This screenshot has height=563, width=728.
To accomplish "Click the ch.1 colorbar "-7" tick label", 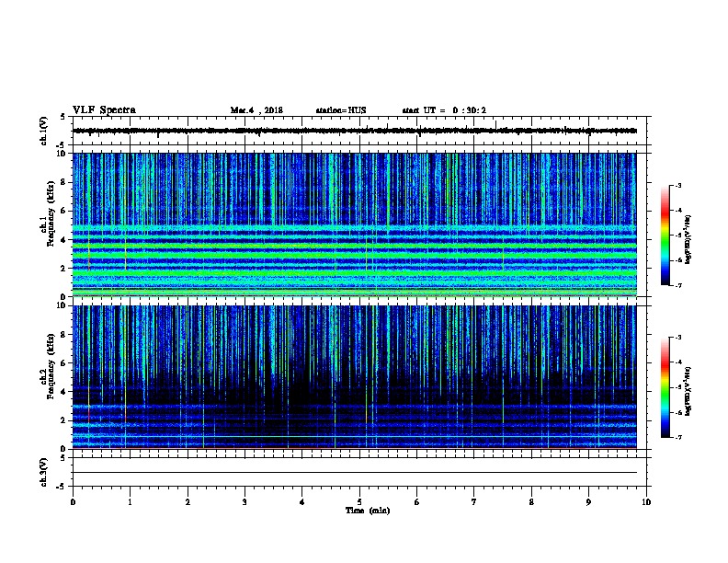I will pos(677,285).
